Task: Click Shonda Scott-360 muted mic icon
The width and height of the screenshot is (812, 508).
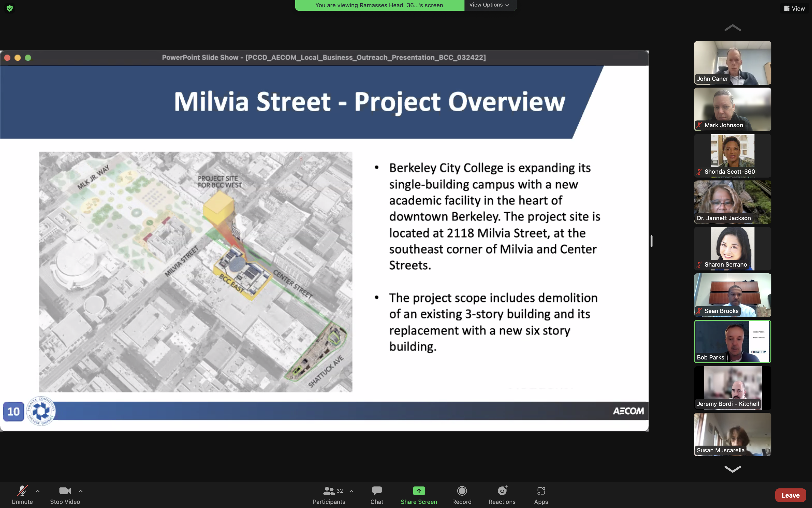Action: pos(699,172)
